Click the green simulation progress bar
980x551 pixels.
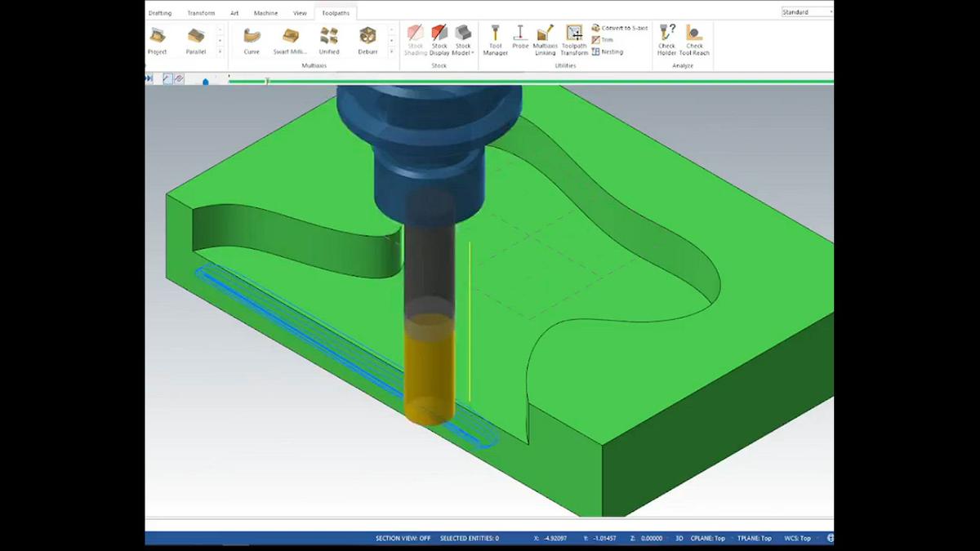(x=531, y=81)
